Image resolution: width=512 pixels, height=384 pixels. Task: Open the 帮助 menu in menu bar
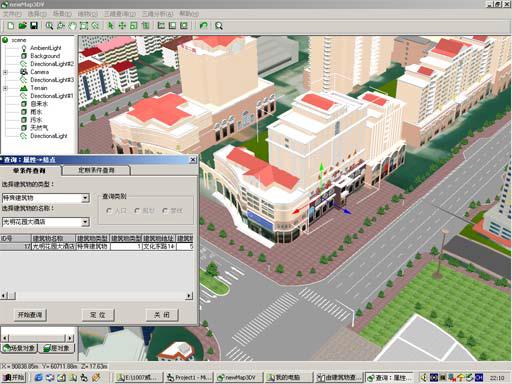pos(189,14)
